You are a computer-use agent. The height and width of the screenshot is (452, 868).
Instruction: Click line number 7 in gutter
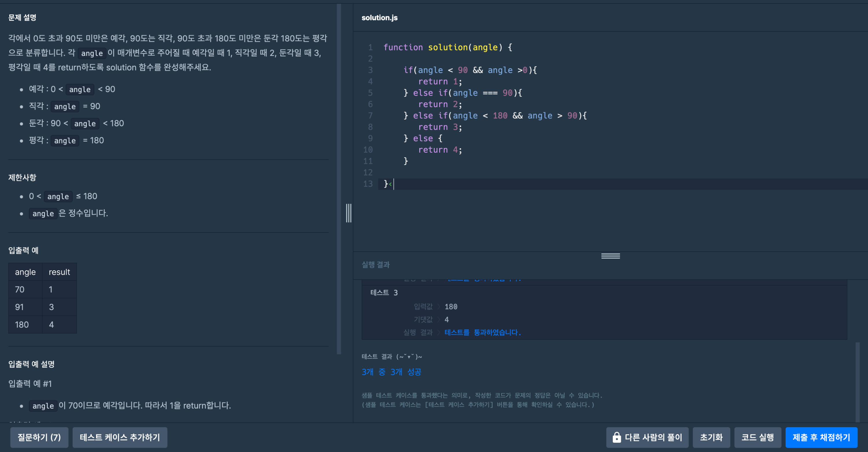coord(370,116)
